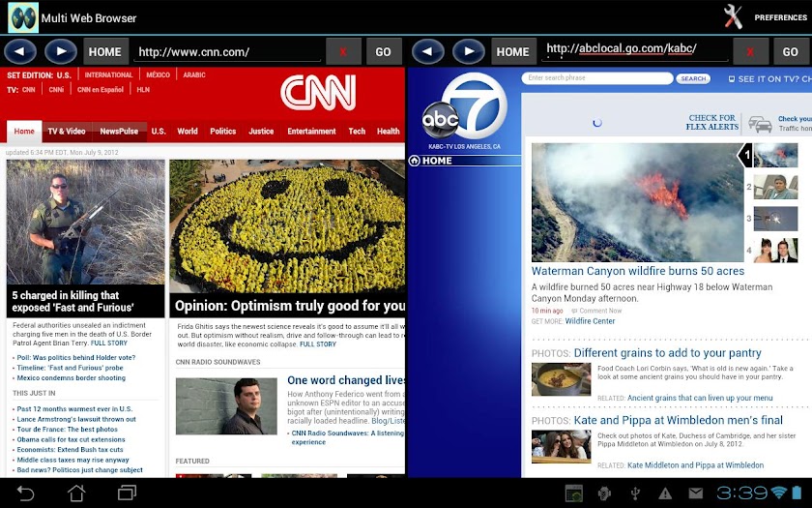812x508 pixels.
Task: Open 'Lance Armstrong's lawsuit thrown out' link
Action: tap(76, 419)
